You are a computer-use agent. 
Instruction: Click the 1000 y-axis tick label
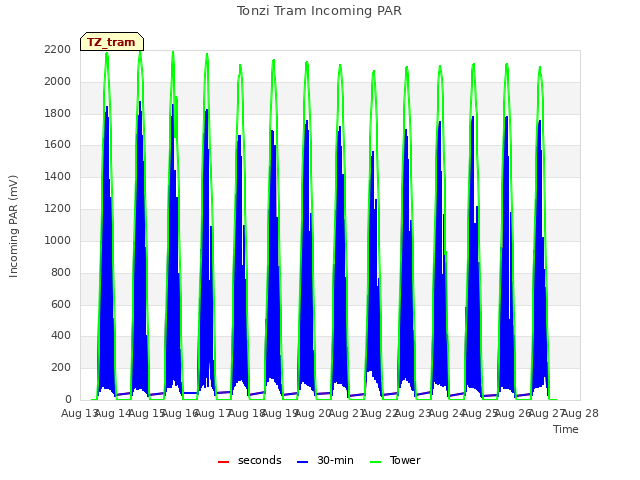click(58, 240)
